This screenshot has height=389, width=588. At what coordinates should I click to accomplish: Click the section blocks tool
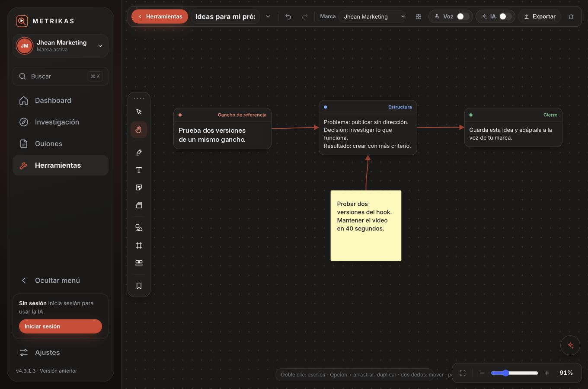pyautogui.click(x=139, y=263)
